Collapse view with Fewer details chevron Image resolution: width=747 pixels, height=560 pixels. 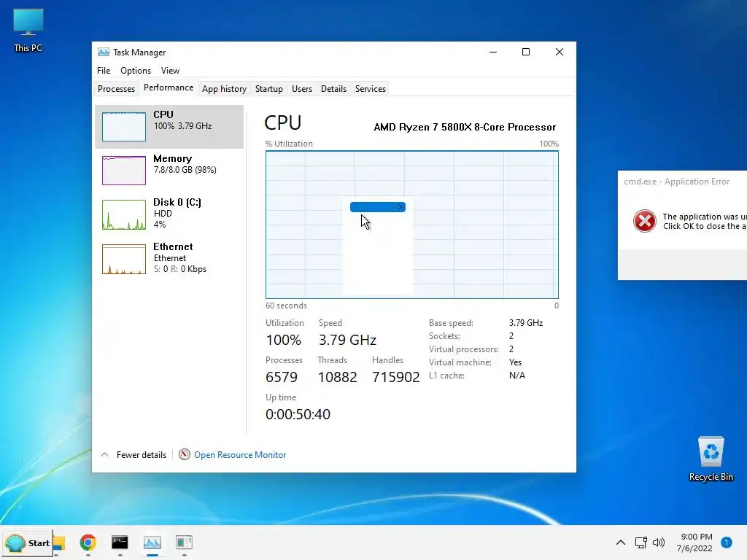pos(104,455)
